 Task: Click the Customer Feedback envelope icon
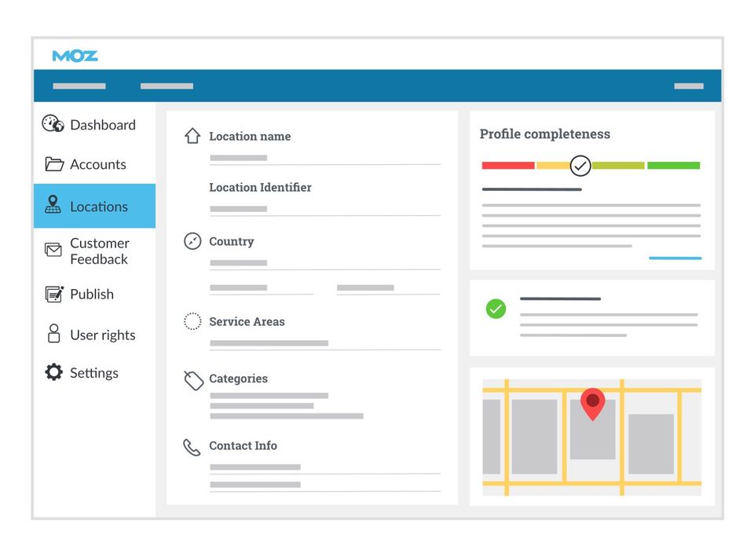pos(53,250)
